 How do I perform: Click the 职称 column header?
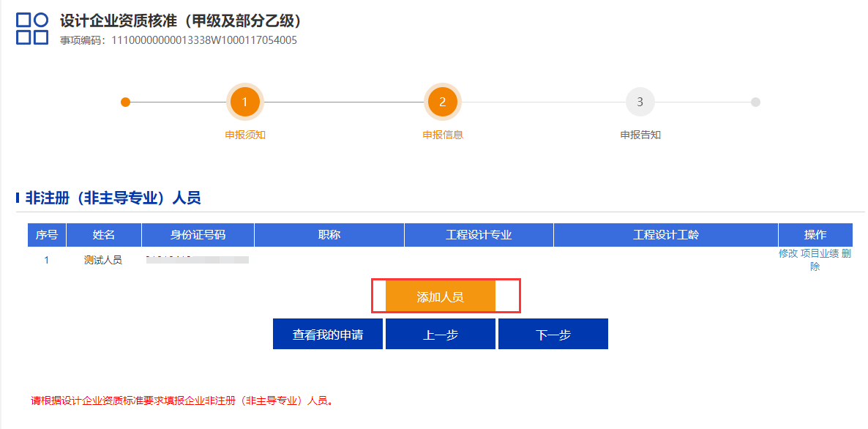(329, 235)
